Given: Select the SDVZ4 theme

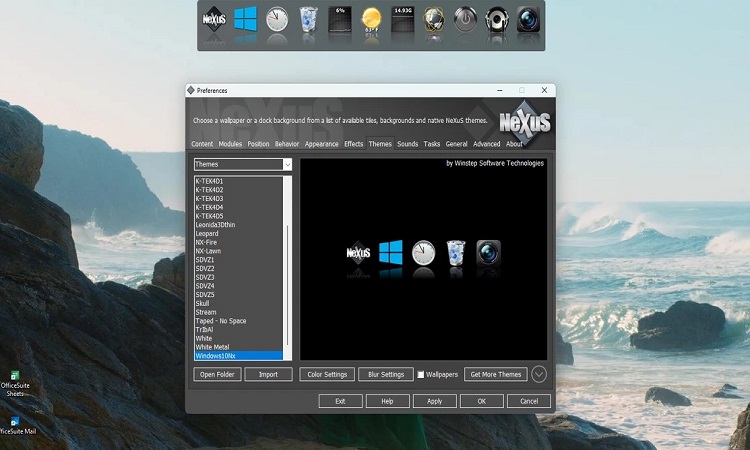Looking at the screenshot, I should tap(239, 286).
